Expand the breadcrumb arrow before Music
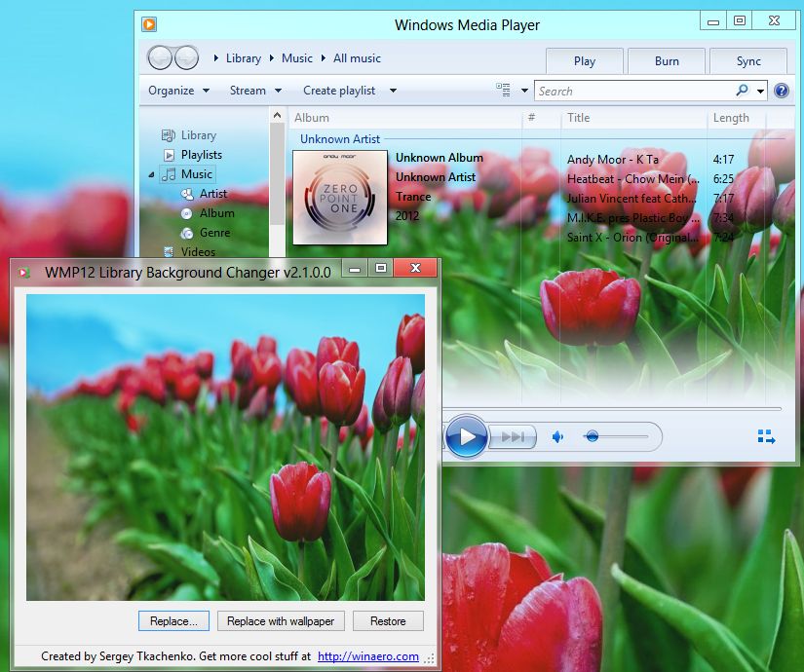 coord(272,57)
